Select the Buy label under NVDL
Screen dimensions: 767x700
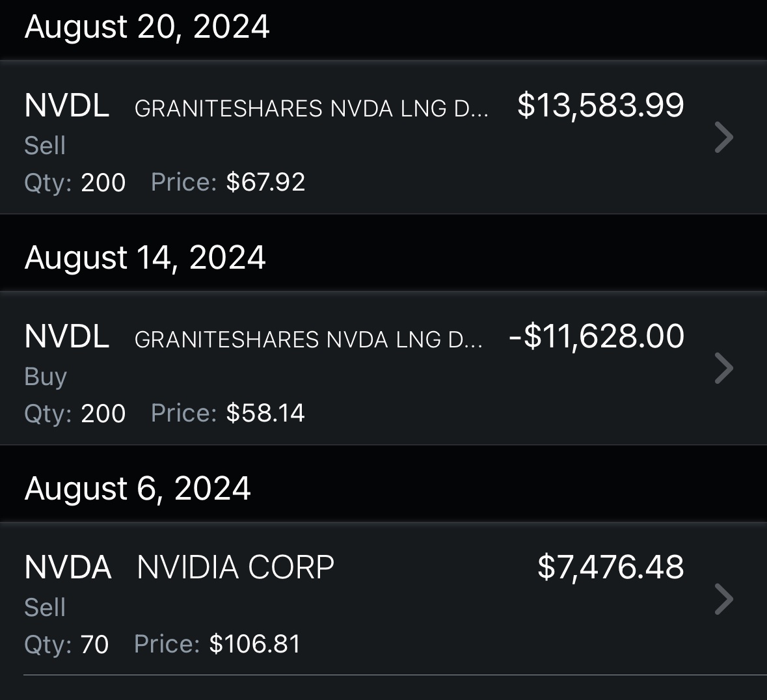[46, 377]
